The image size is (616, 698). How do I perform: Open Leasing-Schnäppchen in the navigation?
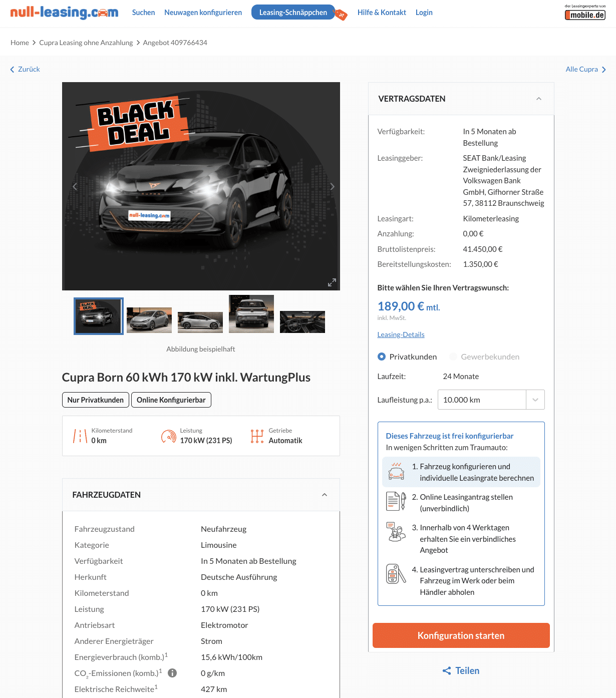pos(293,13)
